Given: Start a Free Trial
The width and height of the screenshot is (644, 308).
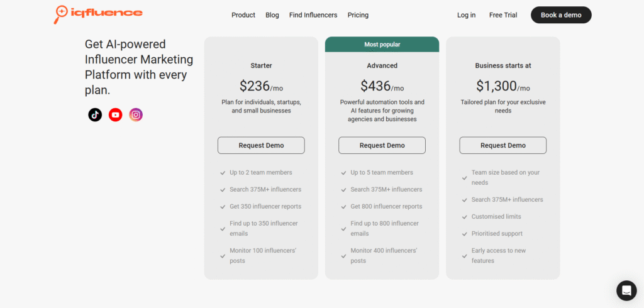Looking at the screenshot, I should [503, 15].
